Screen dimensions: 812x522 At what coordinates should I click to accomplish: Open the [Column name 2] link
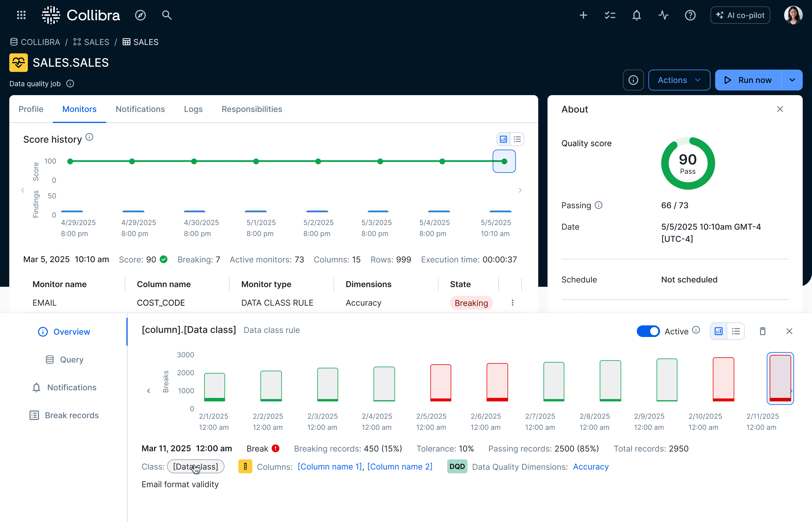click(400, 466)
